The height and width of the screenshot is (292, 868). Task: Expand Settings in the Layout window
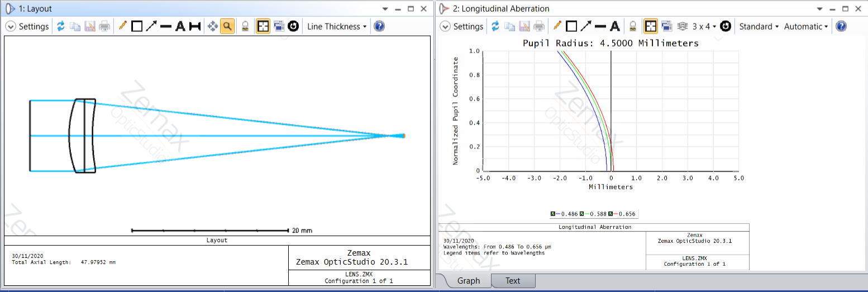tap(27, 26)
